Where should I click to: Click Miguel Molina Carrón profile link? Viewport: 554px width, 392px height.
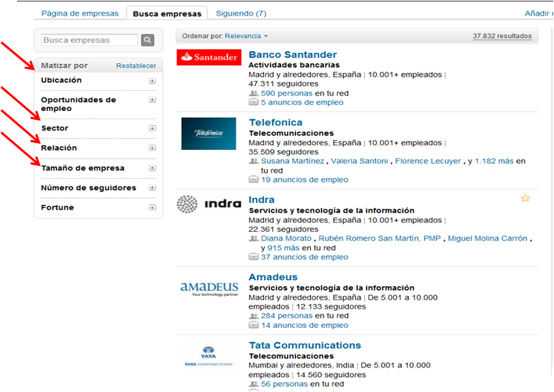tap(488, 238)
